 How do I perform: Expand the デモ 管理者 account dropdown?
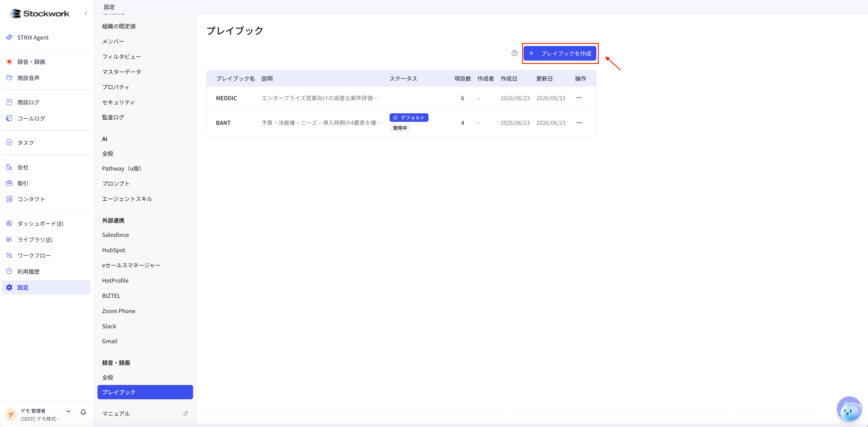[x=69, y=411]
